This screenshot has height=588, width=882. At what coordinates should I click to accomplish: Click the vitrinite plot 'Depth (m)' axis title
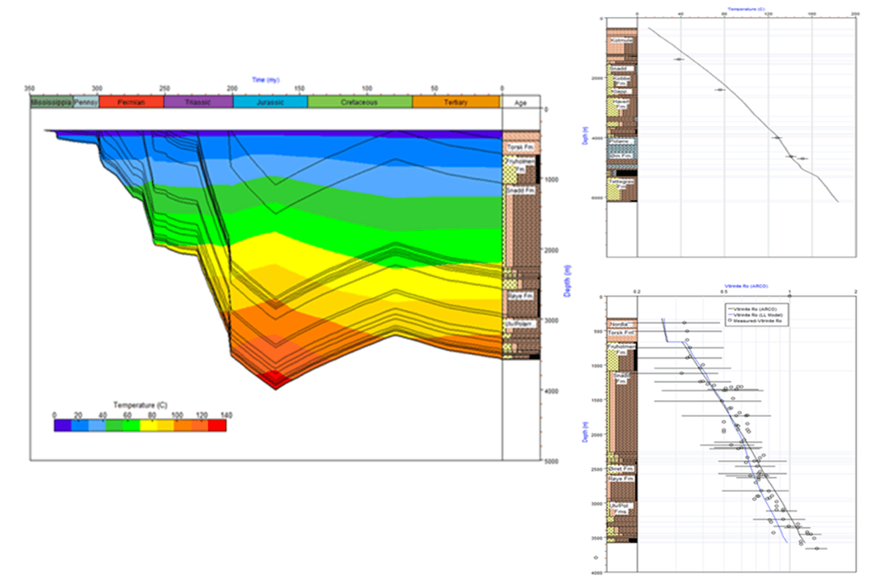[x=586, y=432]
